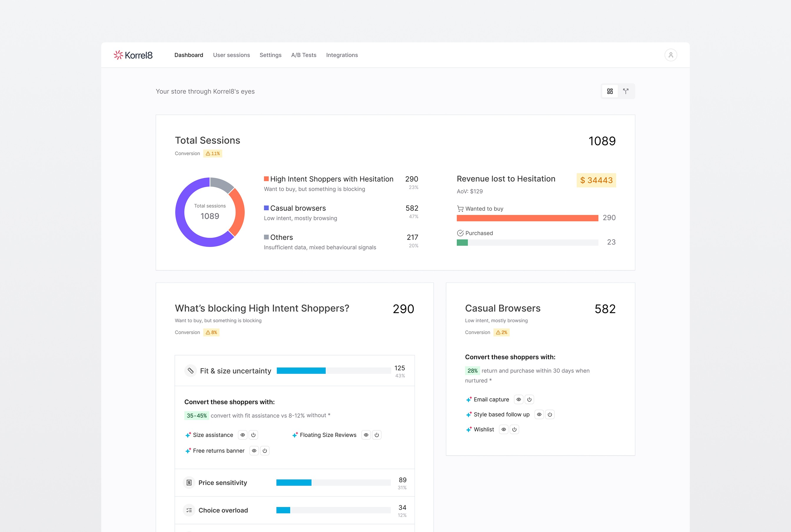The height and width of the screenshot is (532, 791).
Task: Go to A/B Tests tab
Action: click(304, 55)
